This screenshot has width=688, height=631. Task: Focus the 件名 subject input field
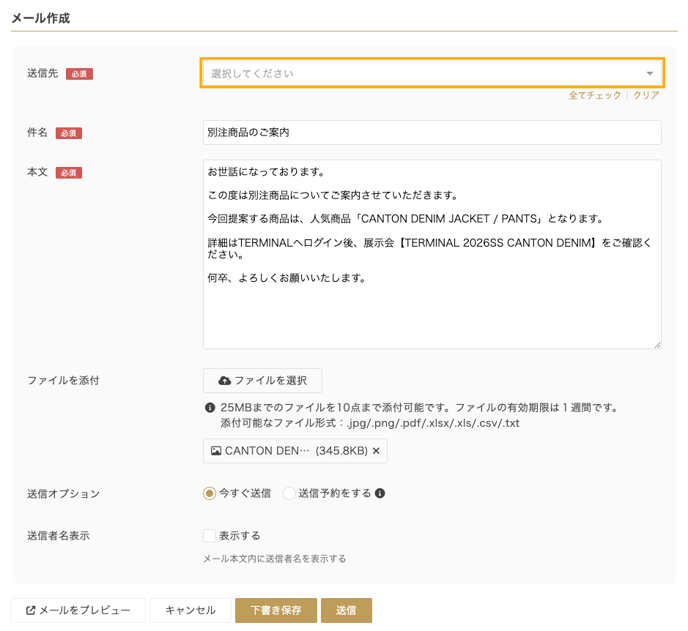pyautogui.click(x=432, y=133)
